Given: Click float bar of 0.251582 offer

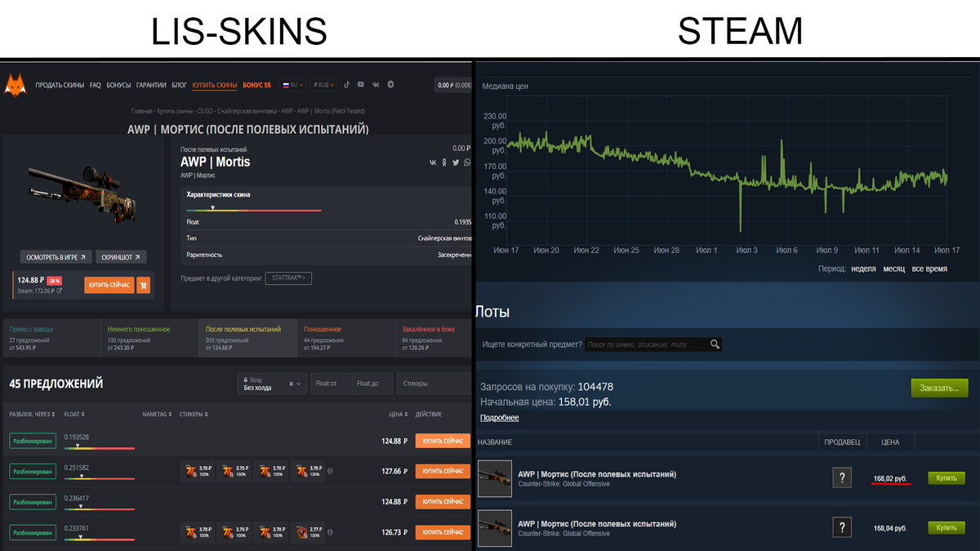Looking at the screenshot, I should coord(99,477).
